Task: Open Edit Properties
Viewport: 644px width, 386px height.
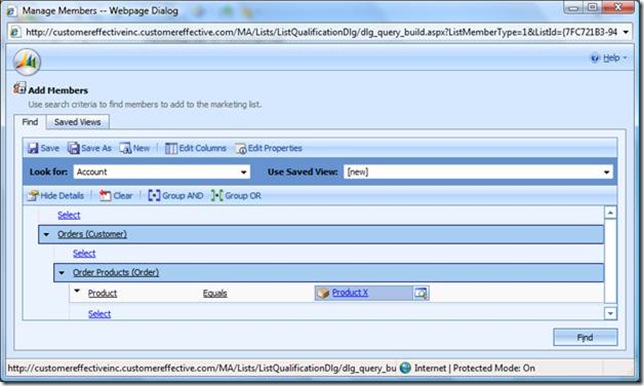Action: tap(268, 148)
